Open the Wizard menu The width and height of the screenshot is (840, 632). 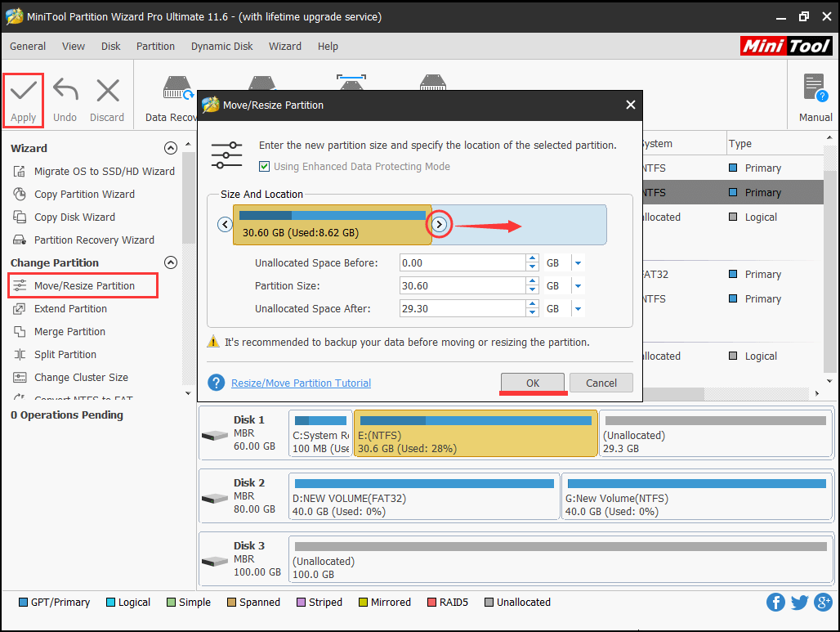285,46
